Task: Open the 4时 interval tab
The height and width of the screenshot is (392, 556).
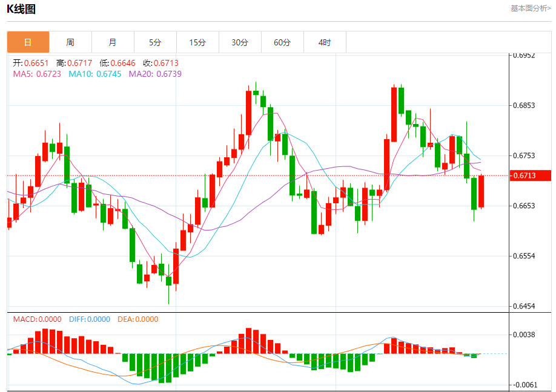Action: pyautogui.click(x=325, y=42)
